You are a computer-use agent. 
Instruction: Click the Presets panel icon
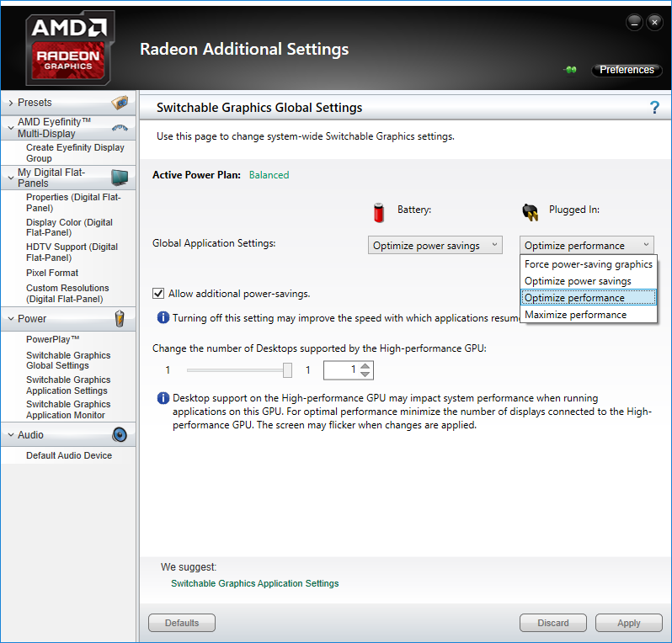tap(120, 103)
